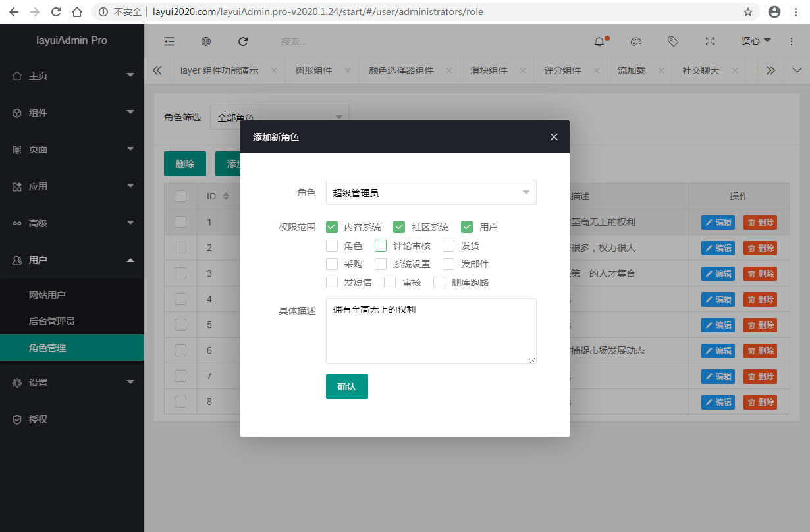Click the 确认 confirm button
Image resolution: width=810 pixels, height=532 pixels.
click(x=346, y=386)
